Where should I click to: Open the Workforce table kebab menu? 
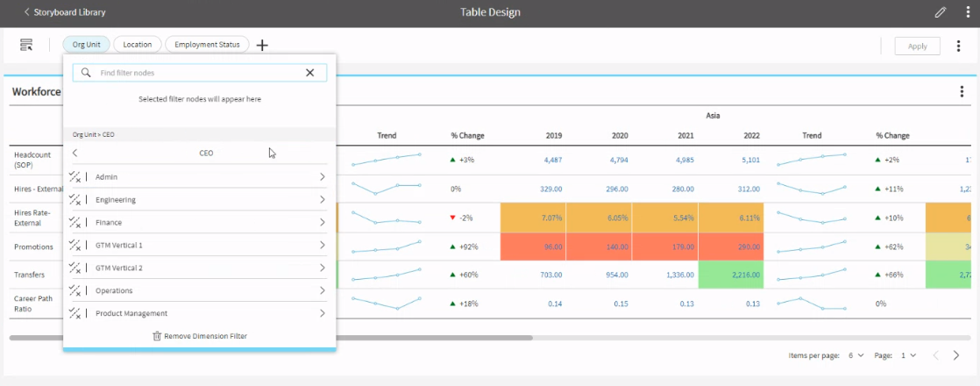click(x=962, y=92)
